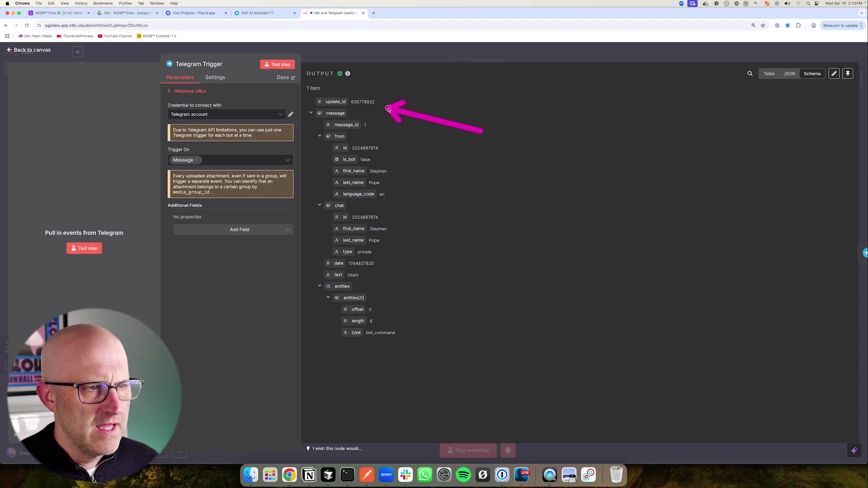Open Spotify from the dock
868x488 pixels.
(463, 475)
